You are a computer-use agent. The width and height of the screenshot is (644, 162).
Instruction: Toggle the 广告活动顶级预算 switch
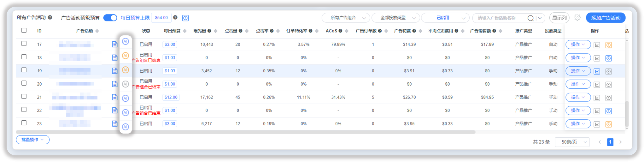tap(110, 18)
